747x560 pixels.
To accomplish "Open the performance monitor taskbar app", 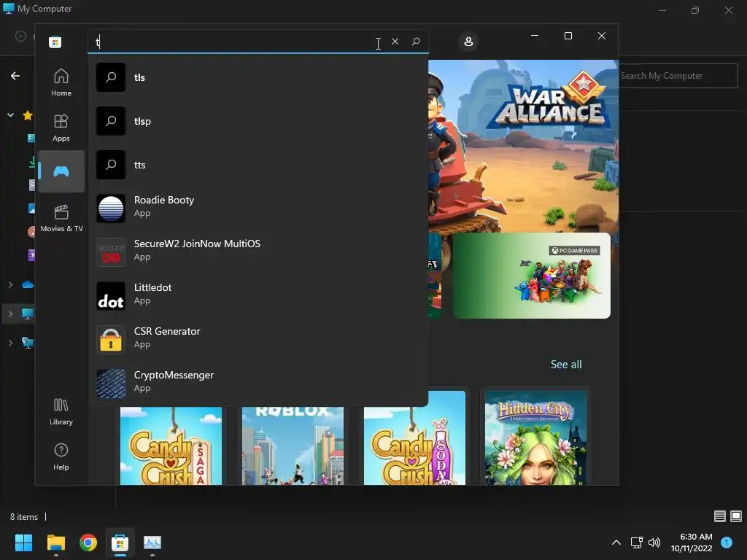I will click(152, 542).
